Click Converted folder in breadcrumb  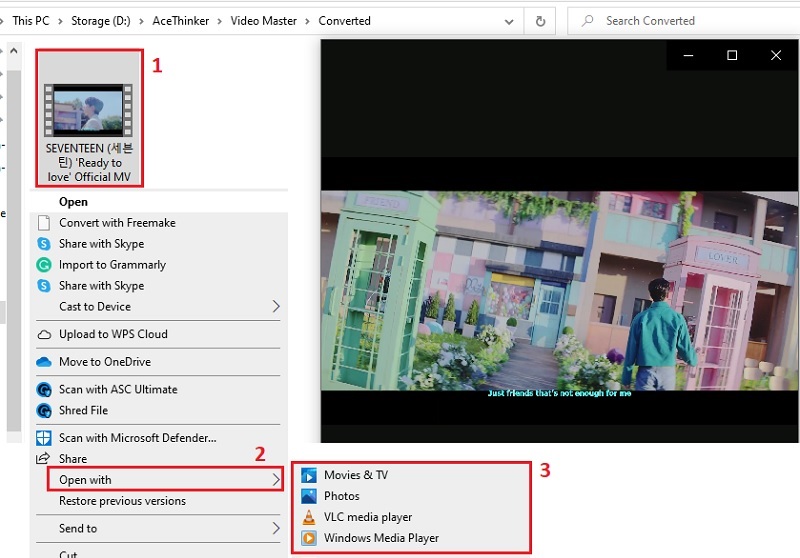[x=344, y=21]
